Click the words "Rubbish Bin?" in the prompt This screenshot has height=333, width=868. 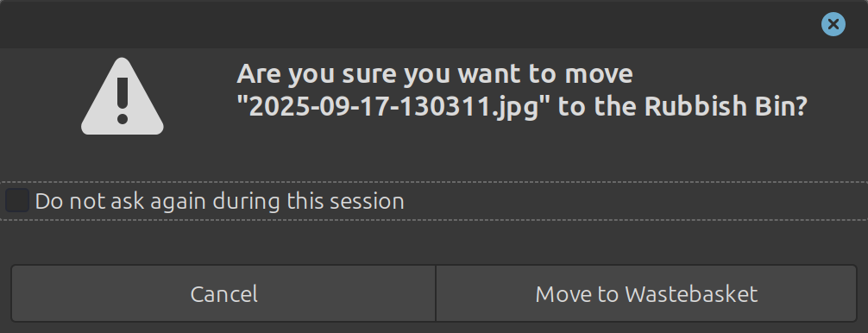click(726, 107)
